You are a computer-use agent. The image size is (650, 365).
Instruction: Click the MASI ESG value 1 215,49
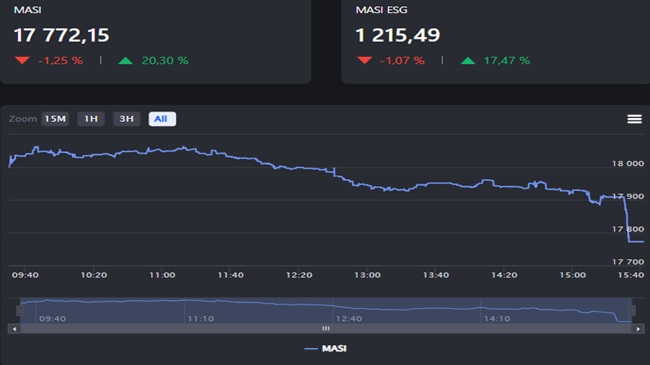click(398, 35)
